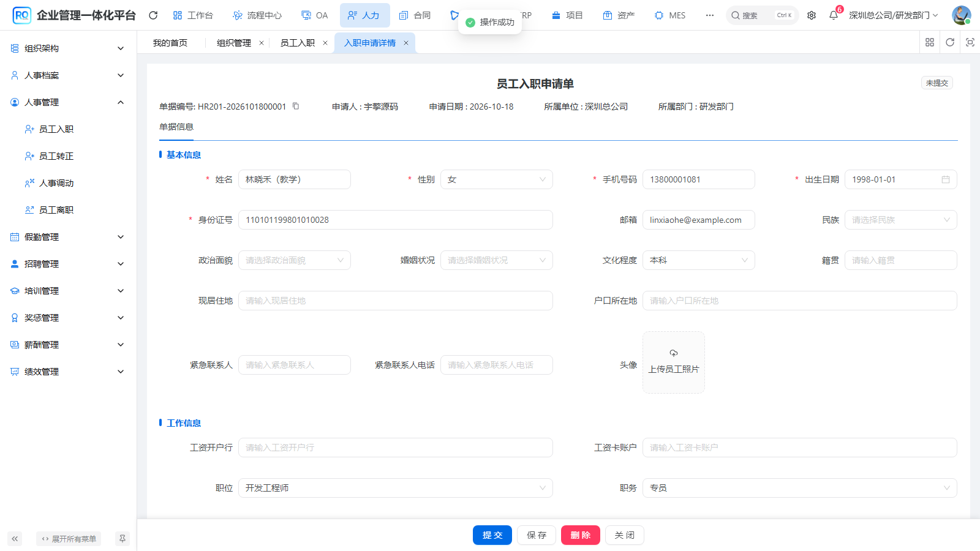Reload the current tab page
This screenshot has width=980, height=551.
950,42
